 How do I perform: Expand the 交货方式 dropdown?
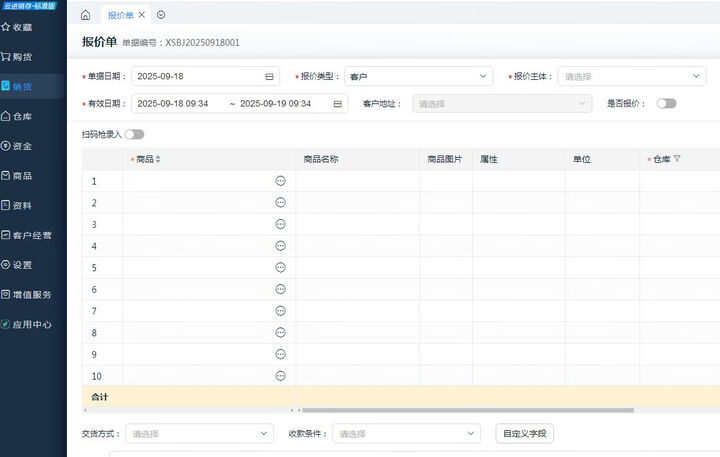(x=198, y=434)
